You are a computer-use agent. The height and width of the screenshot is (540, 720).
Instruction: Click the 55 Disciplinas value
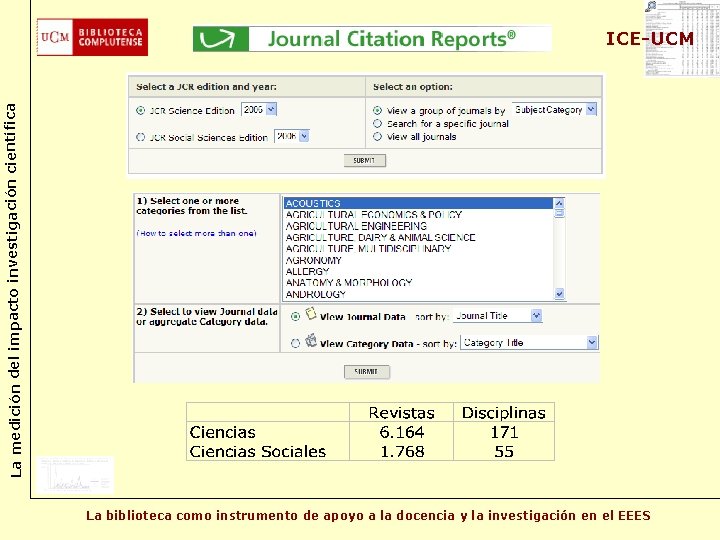click(x=504, y=451)
